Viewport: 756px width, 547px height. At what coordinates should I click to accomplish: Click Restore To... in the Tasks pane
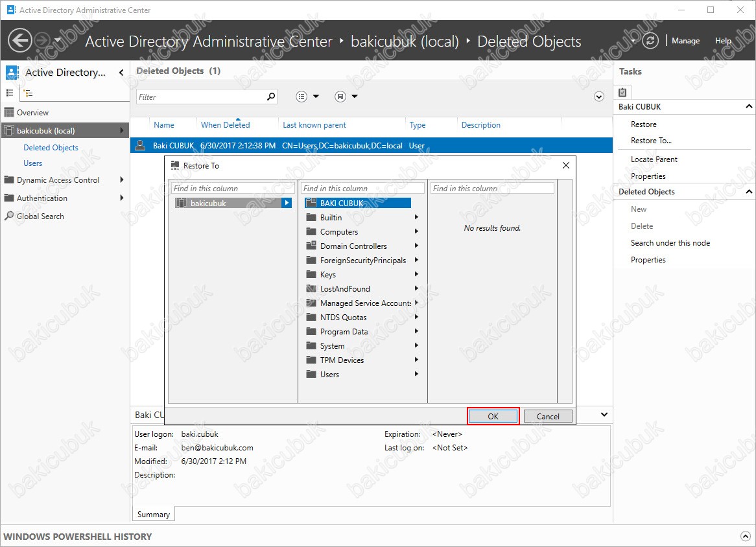[651, 140]
